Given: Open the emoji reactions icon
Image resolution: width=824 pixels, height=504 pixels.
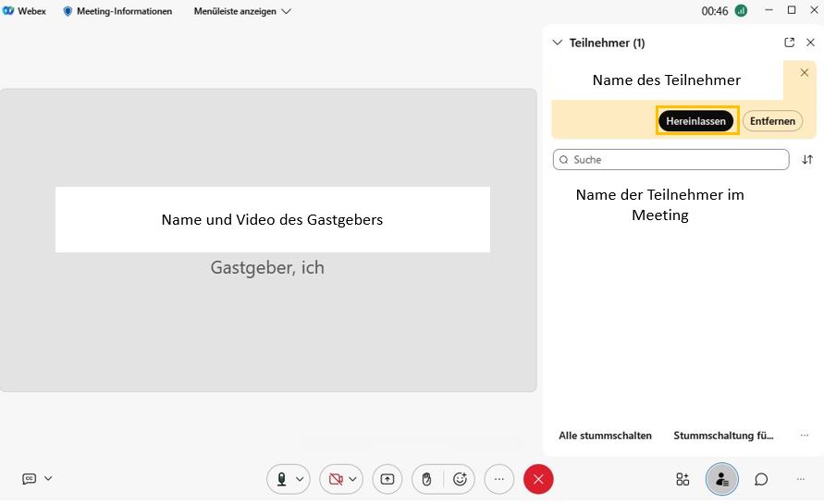Looking at the screenshot, I should point(460,479).
